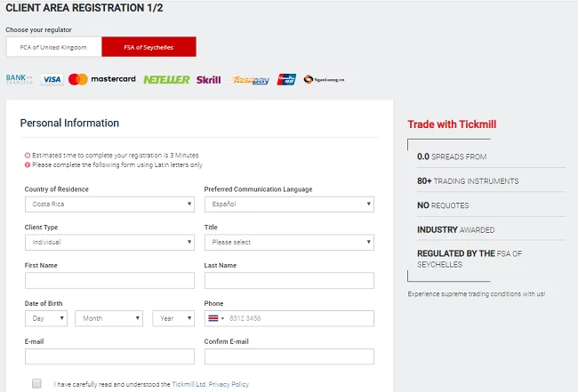Click the First Name input field
The image size is (578, 392).
pos(109,280)
